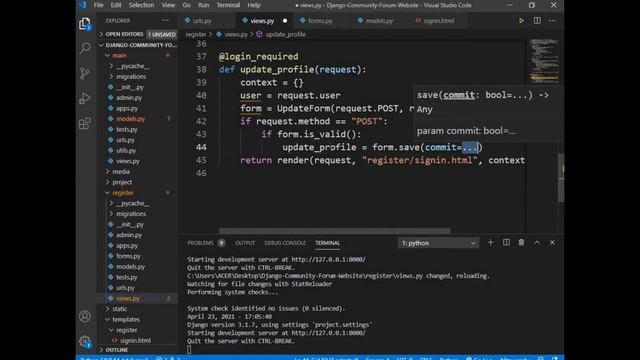Kill terminal with trash icon
The width and height of the screenshot is (640, 360).
pyautogui.click(x=521, y=242)
